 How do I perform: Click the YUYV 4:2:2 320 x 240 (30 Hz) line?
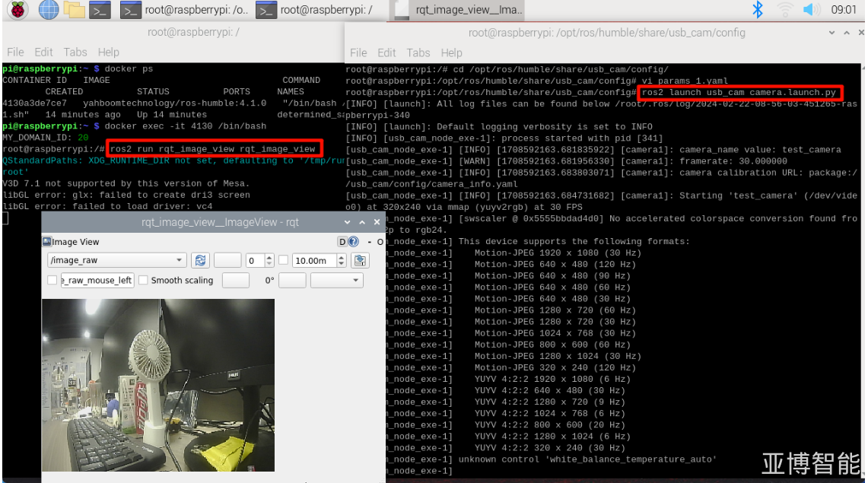pos(549,448)
